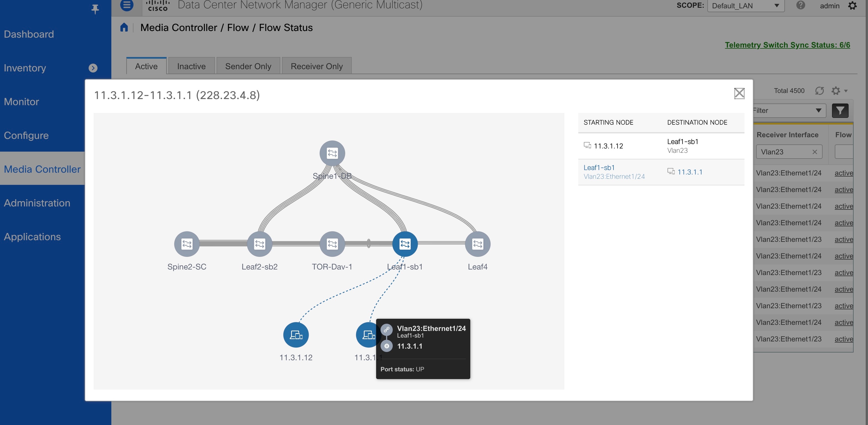This screenshot has width=868, height=425.
Task: Click the 11.3.1.12 sender host icon
Action: click(x=296, y=335)
